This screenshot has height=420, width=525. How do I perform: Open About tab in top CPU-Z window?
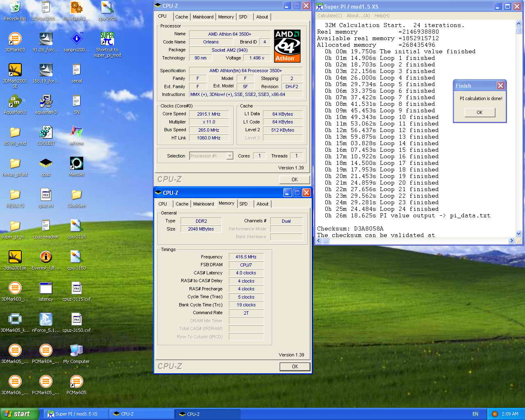262,17
